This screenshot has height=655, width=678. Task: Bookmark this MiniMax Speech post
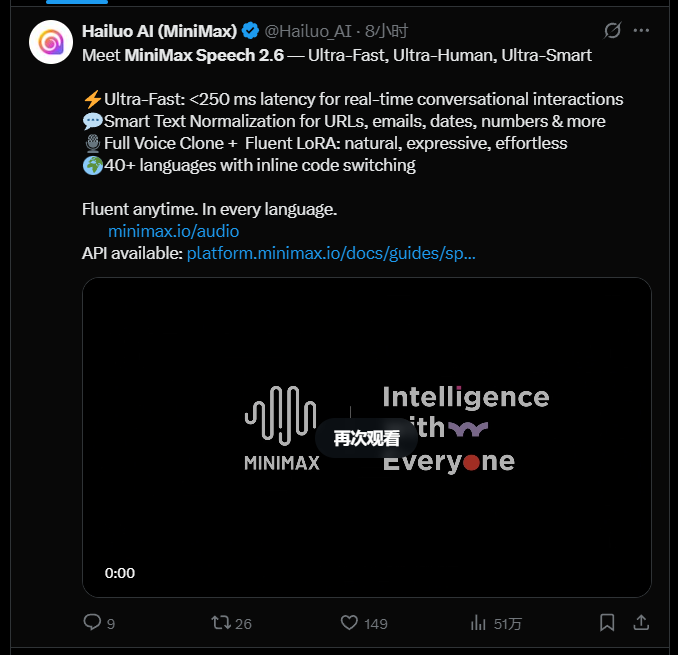607,622
